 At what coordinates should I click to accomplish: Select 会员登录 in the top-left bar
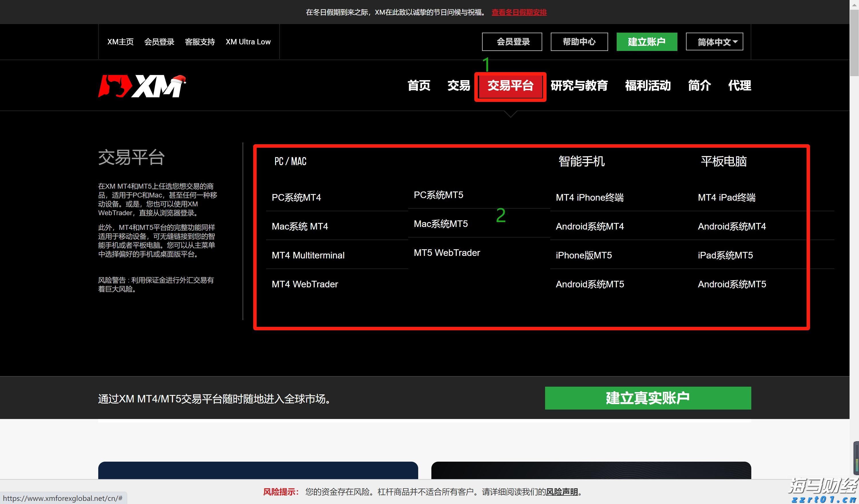(159, 41)
